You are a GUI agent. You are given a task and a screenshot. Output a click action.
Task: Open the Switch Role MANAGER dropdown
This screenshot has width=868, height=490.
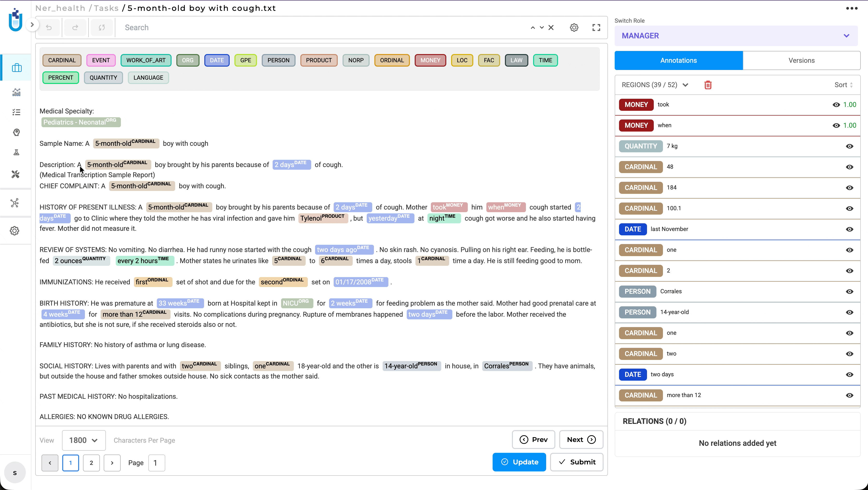(x=736, y=36)
